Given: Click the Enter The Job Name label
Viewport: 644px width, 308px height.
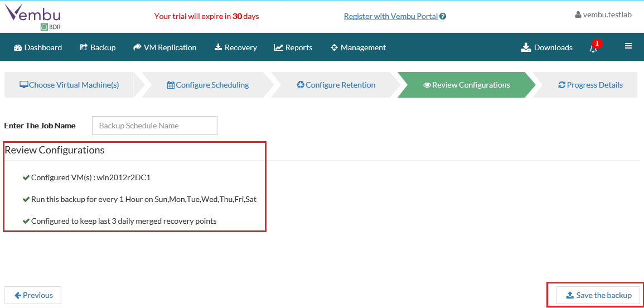Looking at the screenshot, I should coord(40,126).
